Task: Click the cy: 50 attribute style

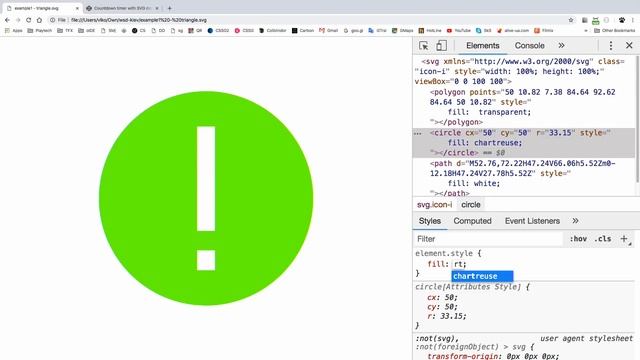Action: point(442,307)
